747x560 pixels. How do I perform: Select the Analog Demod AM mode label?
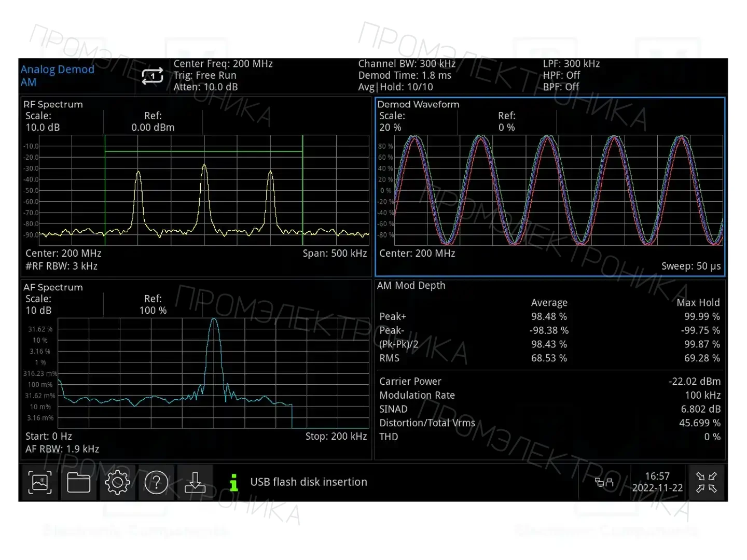coord(58,76)
